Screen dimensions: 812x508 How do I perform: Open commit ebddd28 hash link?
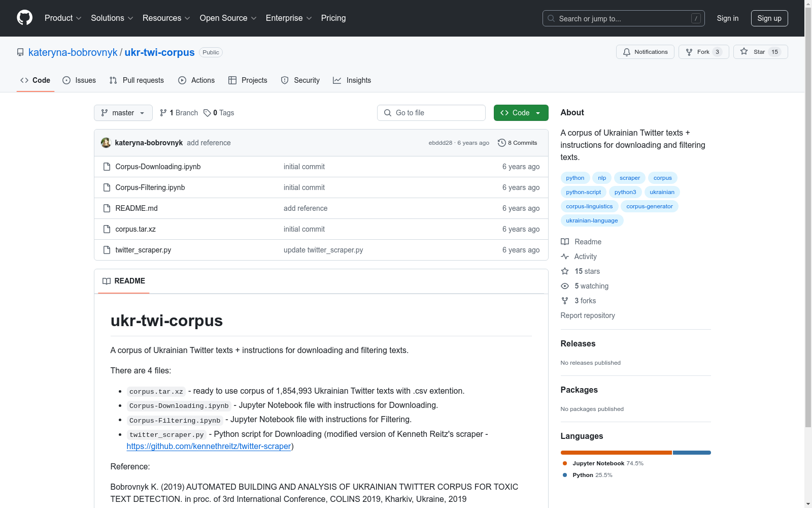pyautogui.click(x=441, y=143)
